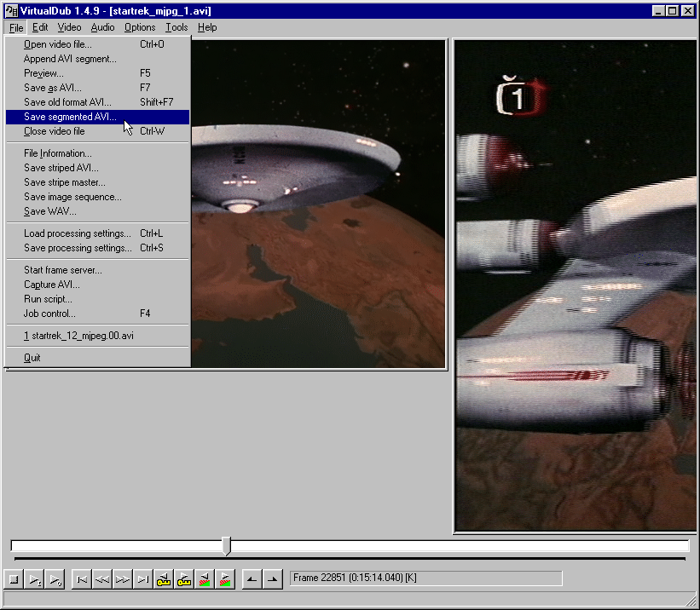Start input playback button
The image size is (700, 610).
pyautogui.click(x=34, y=579)
